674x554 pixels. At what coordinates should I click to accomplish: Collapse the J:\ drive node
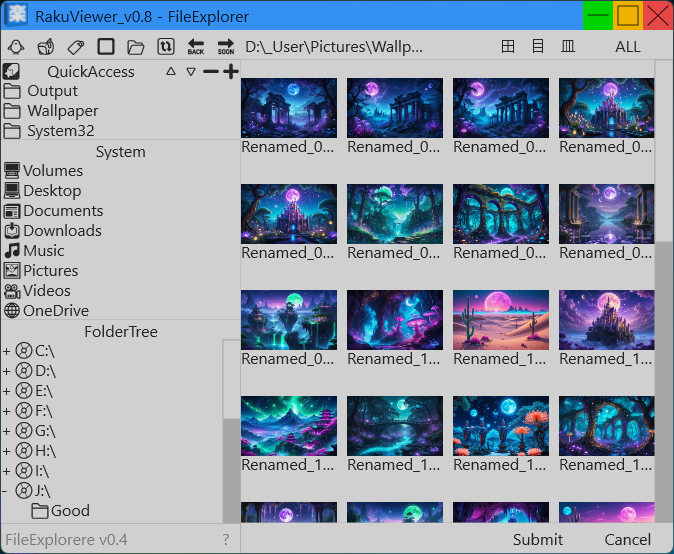(x=5, y=491)
